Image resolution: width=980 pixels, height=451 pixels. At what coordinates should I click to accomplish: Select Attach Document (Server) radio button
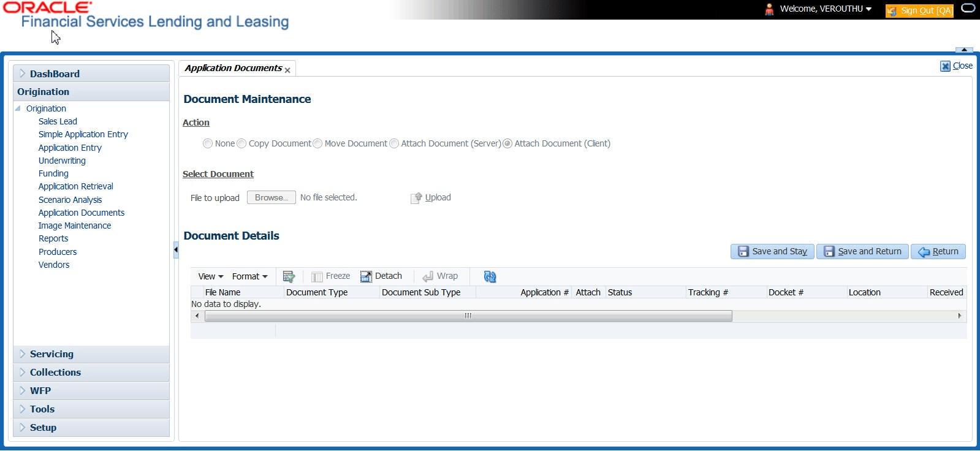394,143
